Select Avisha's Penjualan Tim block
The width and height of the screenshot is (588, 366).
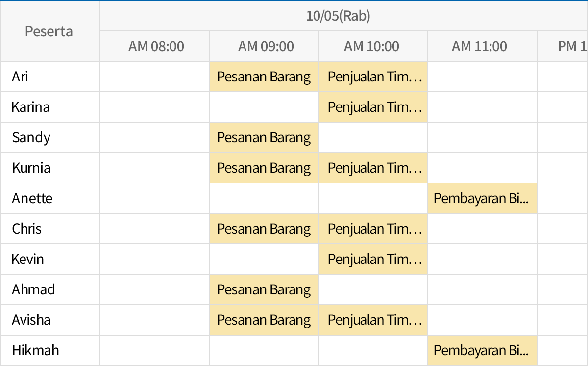[x=373, y=320]
